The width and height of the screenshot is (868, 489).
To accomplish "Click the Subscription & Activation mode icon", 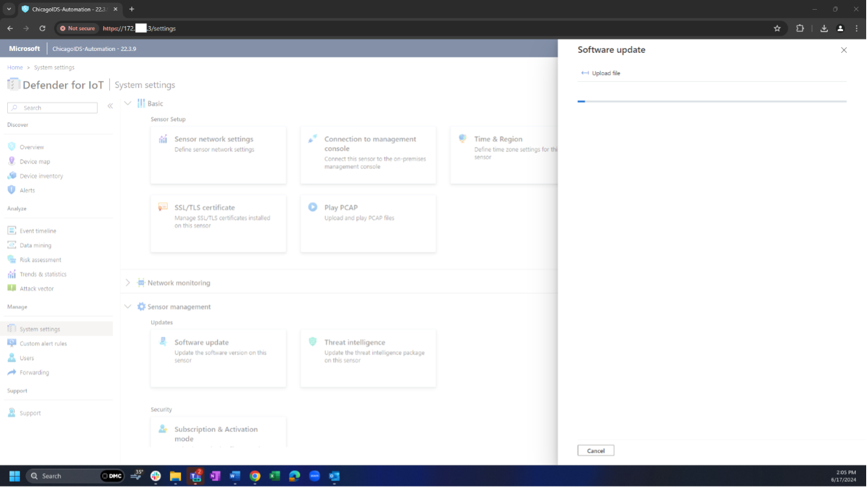I will (x=163, y=429).
